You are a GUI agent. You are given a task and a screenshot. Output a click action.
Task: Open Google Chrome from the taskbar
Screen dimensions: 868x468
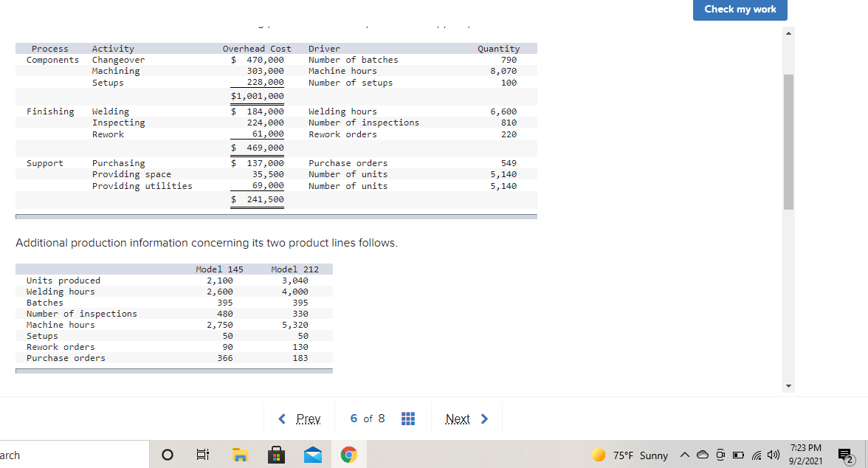(x=349, y=454)
